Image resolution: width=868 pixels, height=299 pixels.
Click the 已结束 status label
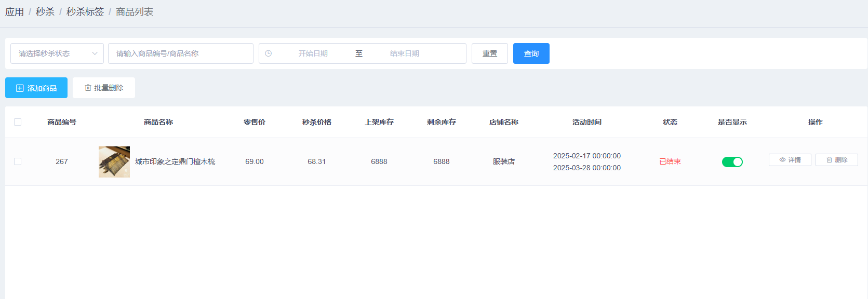[x=670, y=161]
